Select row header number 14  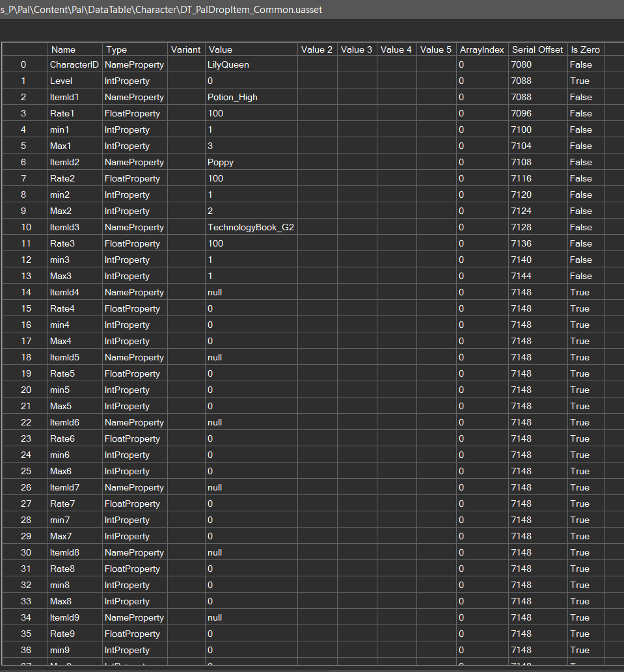[25, 292]
